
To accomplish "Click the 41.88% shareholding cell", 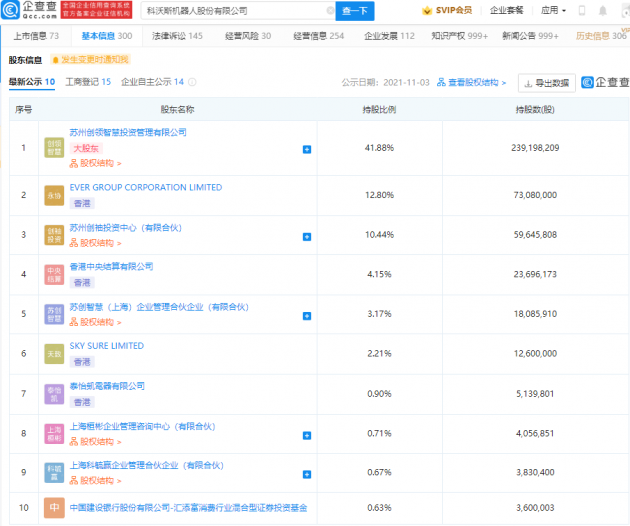I will (379, 148).
